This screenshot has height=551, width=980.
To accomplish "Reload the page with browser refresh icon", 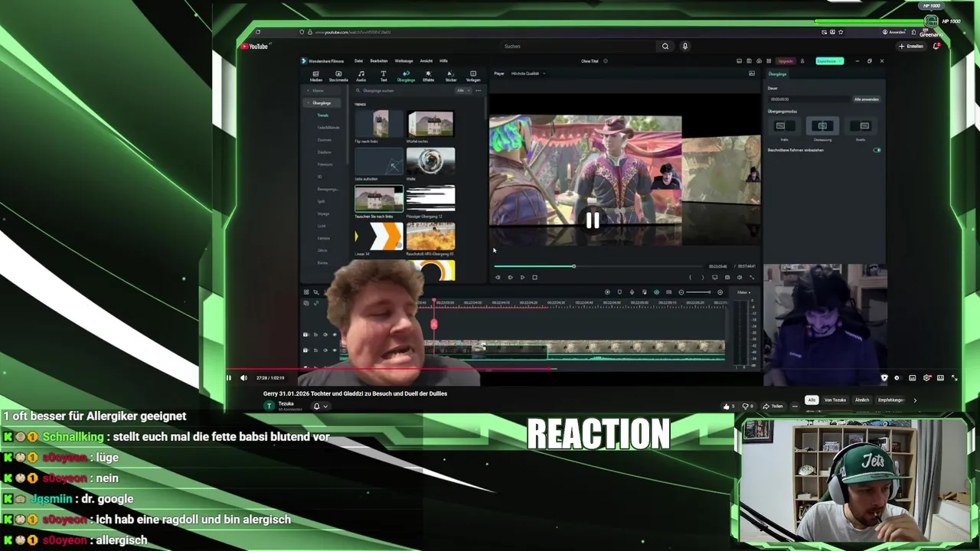I will (257, 32).
